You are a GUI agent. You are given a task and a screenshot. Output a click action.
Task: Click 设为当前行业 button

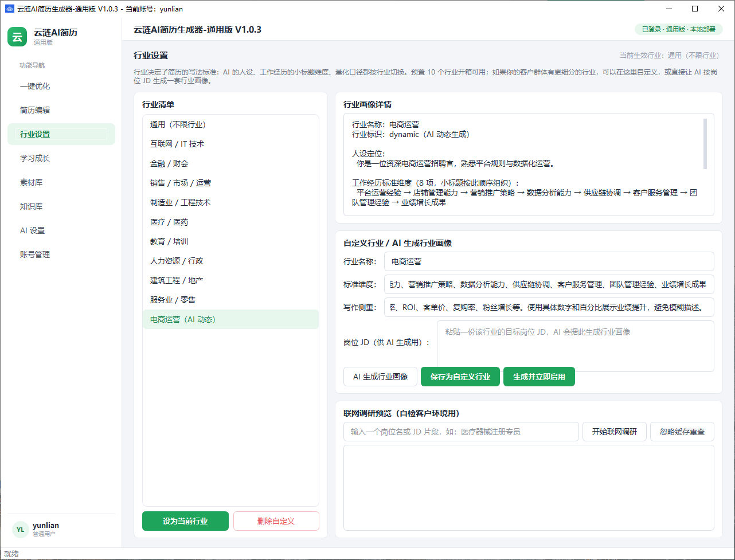point(185,521)
